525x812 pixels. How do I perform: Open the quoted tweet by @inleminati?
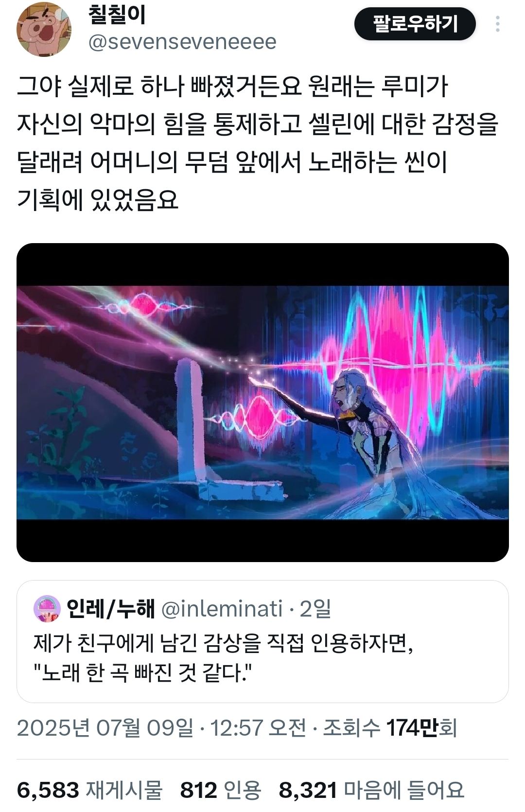click(x=262, y=641)
